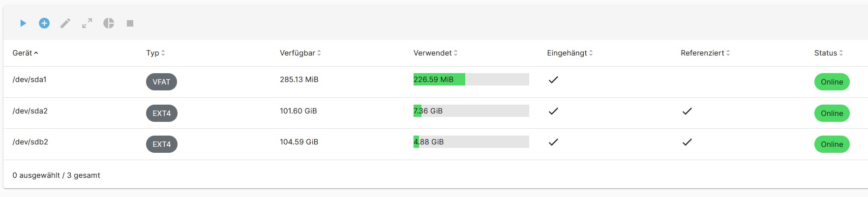The image size is (868, 197).
Task: Click the blue plus create icon
Action: [44, 23]
